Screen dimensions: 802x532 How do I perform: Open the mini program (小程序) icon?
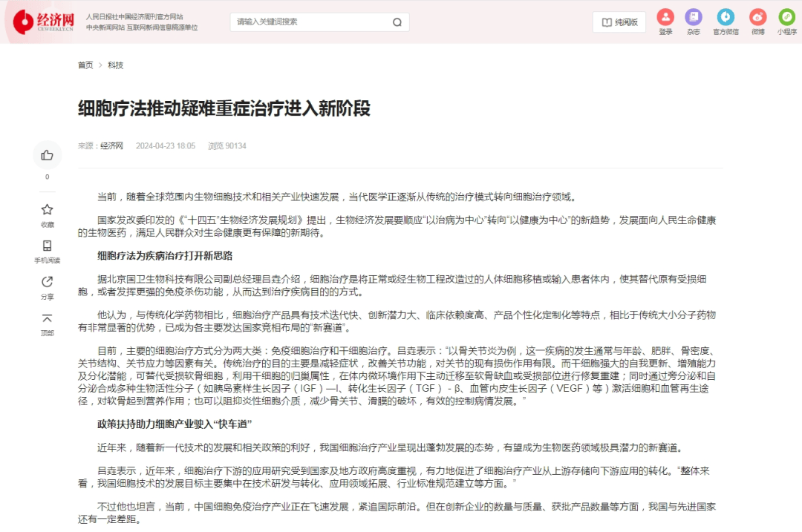click(786, 17)
